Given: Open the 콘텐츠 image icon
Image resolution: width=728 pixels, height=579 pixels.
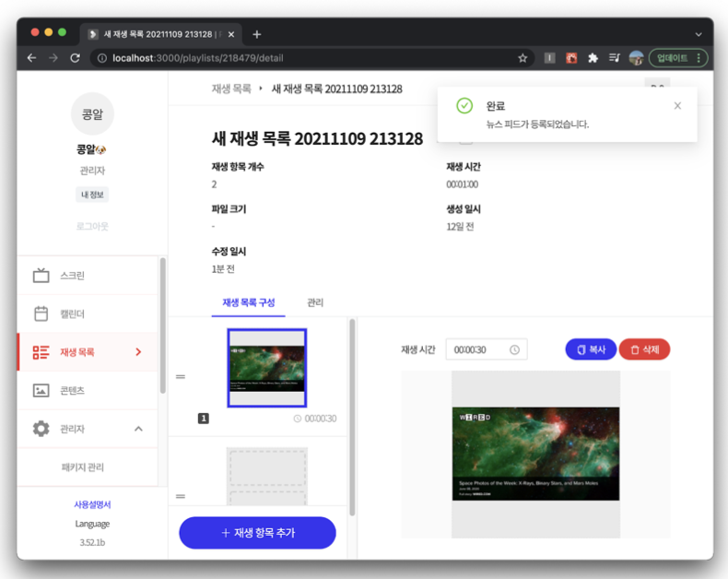Looking at the screenshot, I should (41, 390).
